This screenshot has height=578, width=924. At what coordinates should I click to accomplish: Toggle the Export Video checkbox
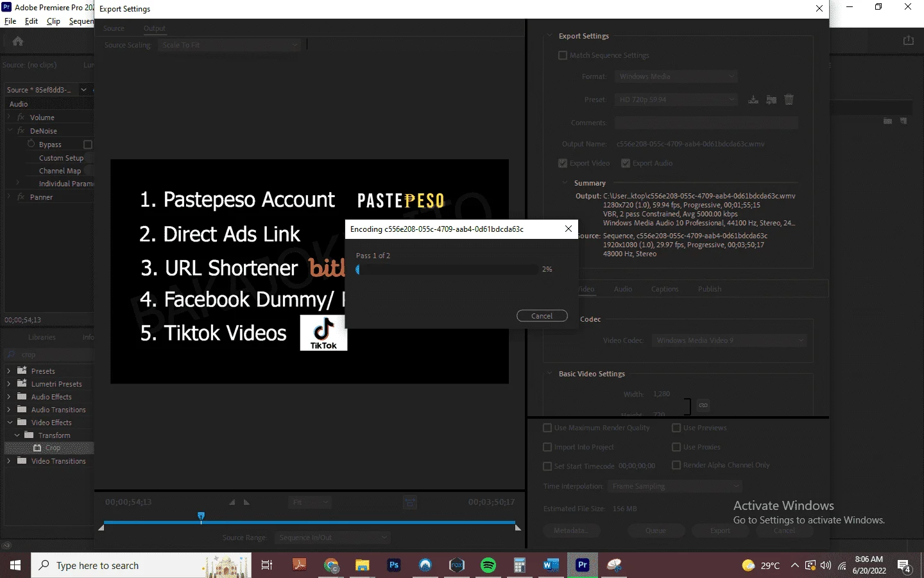(x=563, y=163)
